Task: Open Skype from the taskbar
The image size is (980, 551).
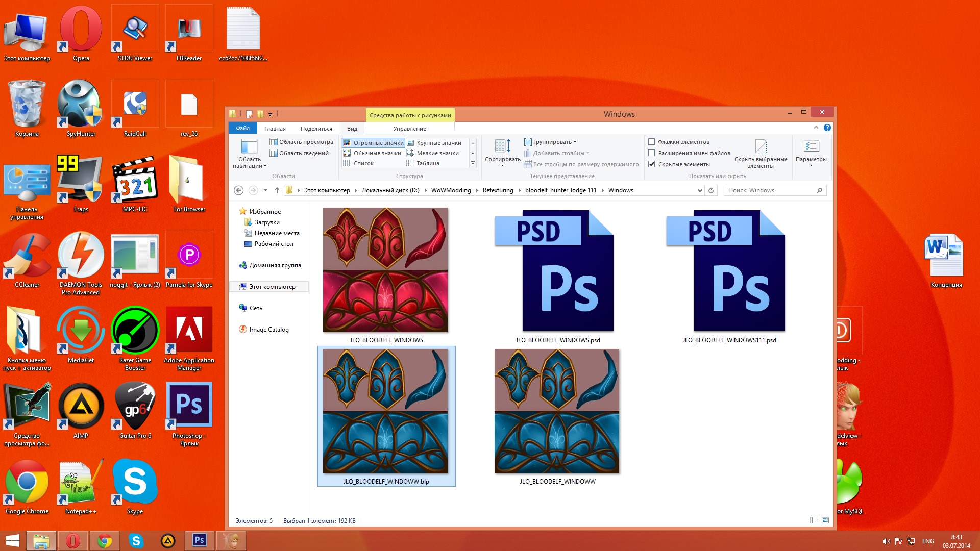Action: pyautogui.click(x=136, y=541)
